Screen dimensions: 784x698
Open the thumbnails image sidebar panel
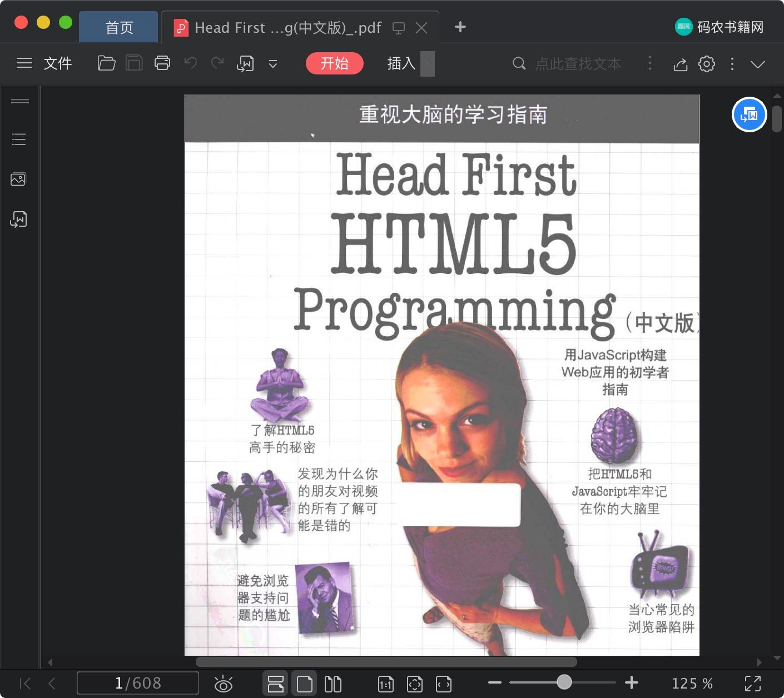tap(18, 179)
